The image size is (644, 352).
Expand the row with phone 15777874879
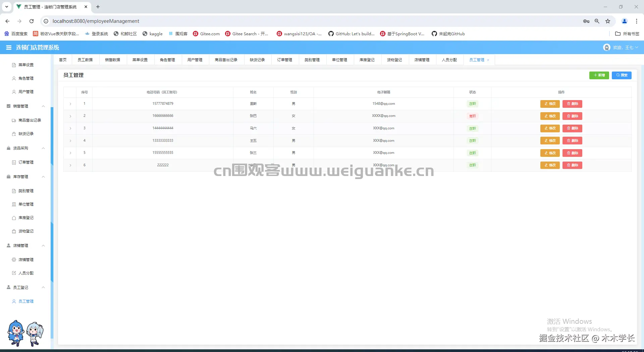[x=70, y=104]
